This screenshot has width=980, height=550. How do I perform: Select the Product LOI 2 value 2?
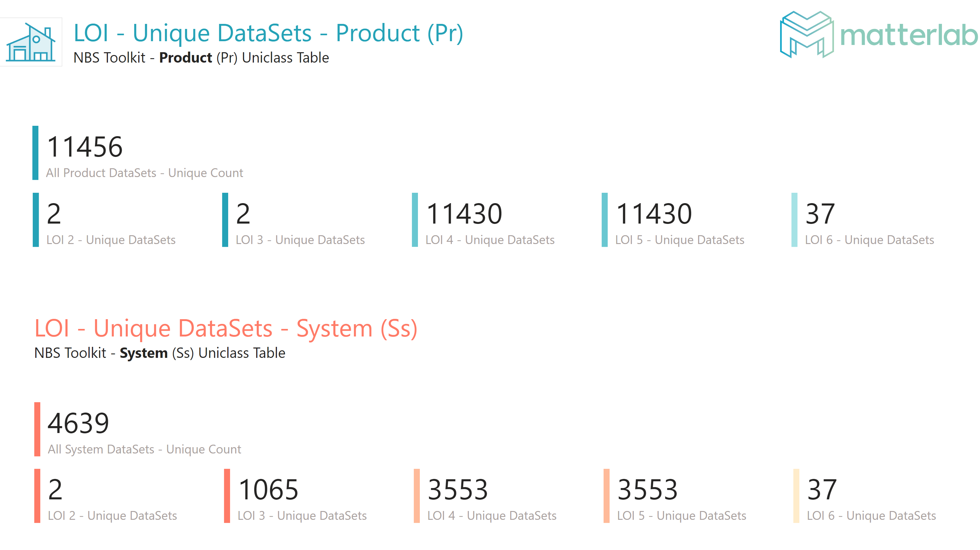54,214
